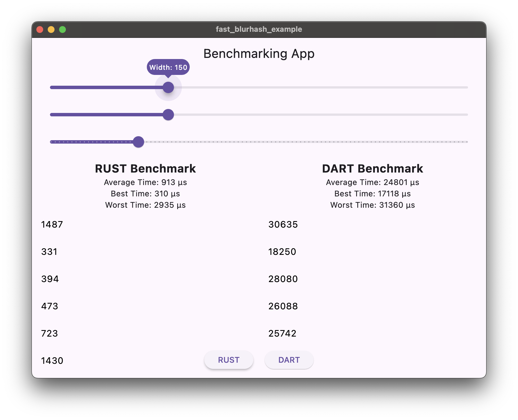The width and height of the screenshot is (518, 420).
Task: Click Rust Best Time: 310 µs
Action: (145, 194)
